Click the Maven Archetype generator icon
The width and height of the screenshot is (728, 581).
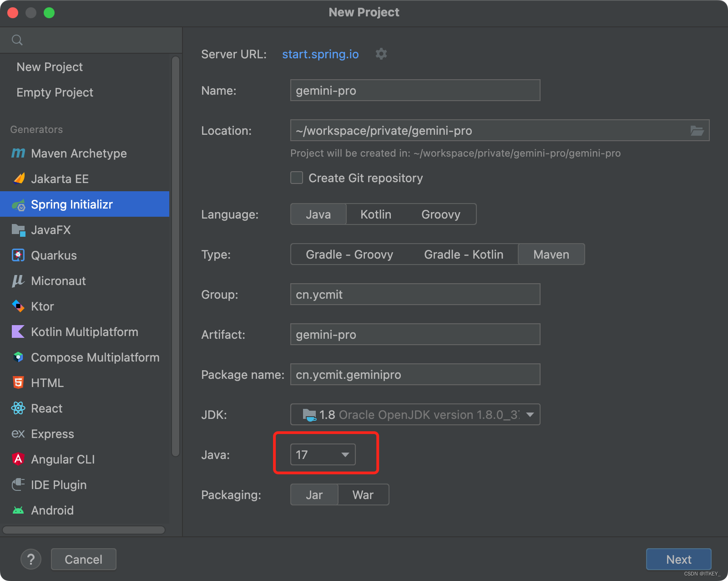pos(18,153)
